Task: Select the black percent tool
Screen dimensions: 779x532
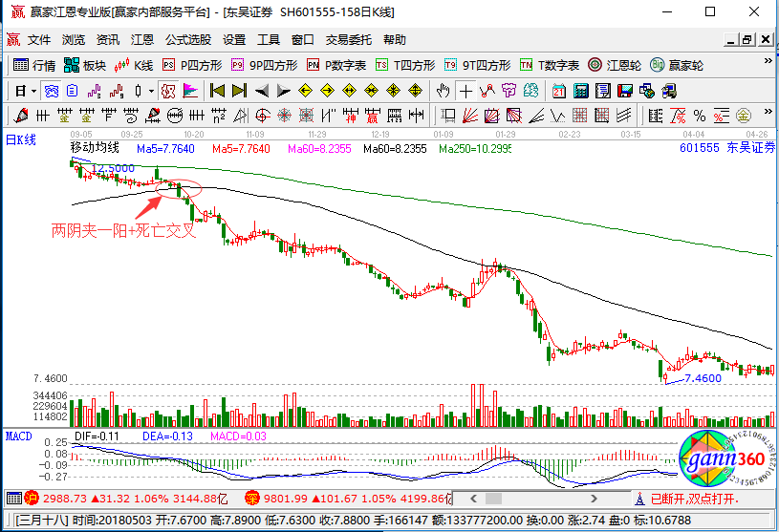Action: click(700, 116)
